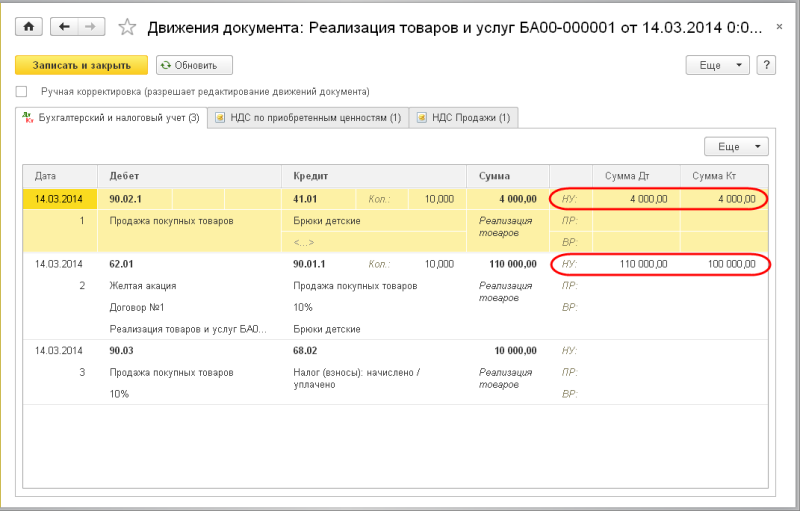
Task: Expand the Еще menu above the table
Action: [x=736, y=147]
